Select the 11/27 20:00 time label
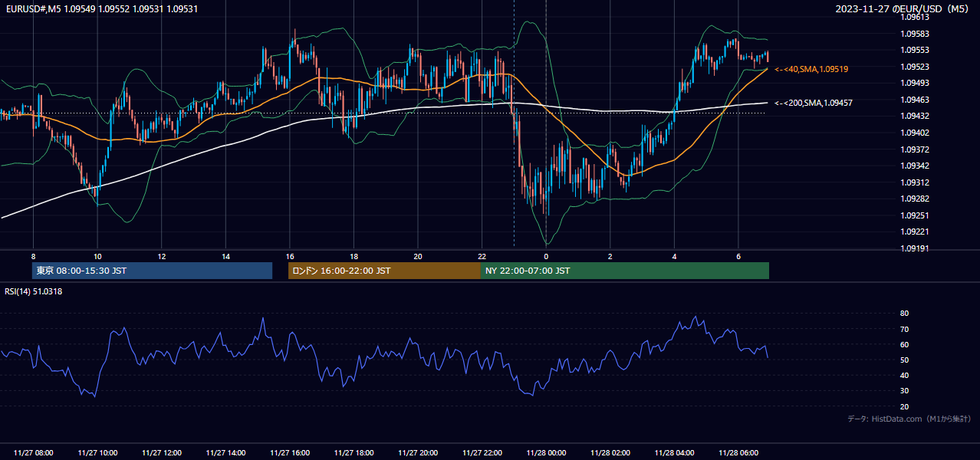 click(418, 453)
